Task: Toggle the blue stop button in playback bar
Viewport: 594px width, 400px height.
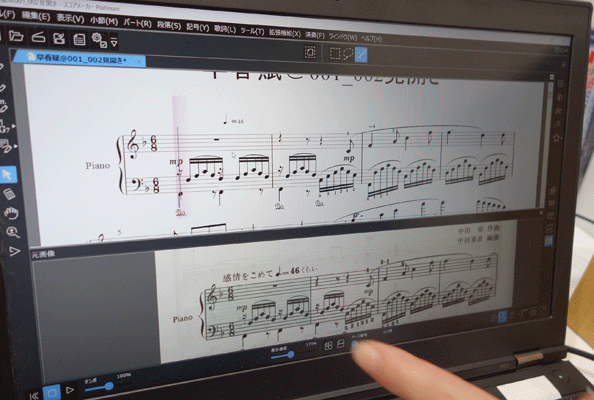Action: (x=52, y=392)
